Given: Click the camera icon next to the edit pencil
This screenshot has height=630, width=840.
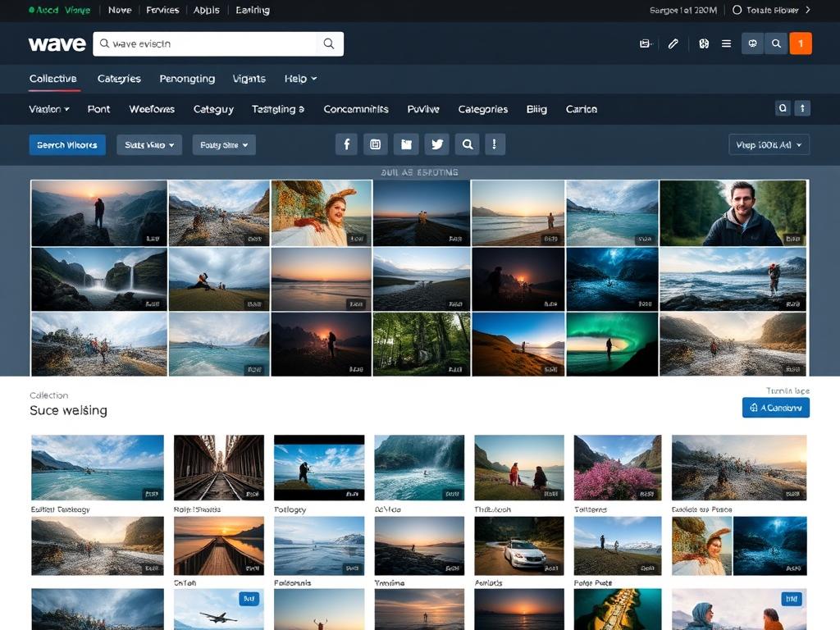Looking at the screenshot, I should pyautogui.click(x=703, y=43).
